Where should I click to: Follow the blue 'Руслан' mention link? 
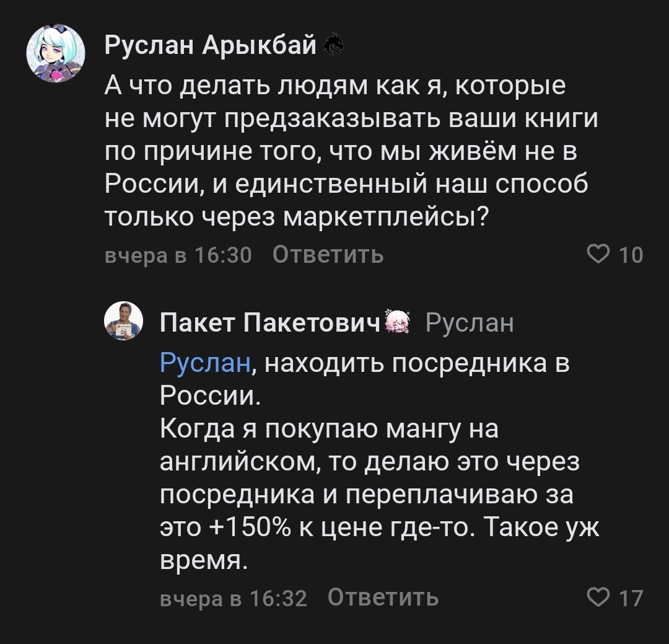click(204, 363)
